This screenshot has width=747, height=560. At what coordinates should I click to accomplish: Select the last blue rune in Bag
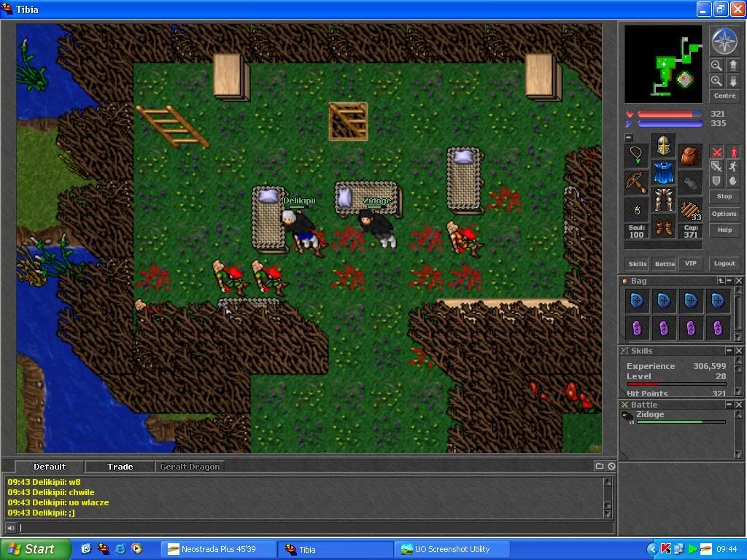point(718,301)
